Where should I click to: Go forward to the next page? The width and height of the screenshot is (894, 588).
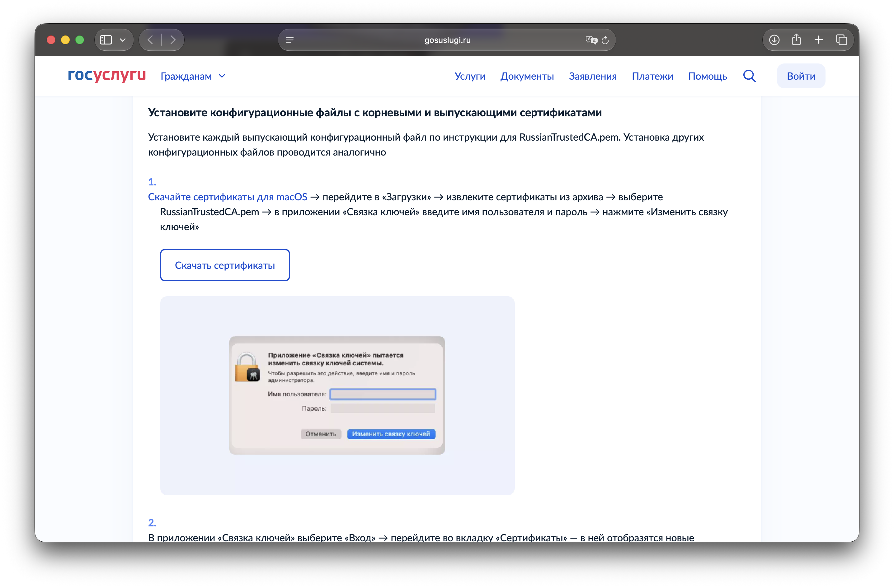(x=173, y=40)
